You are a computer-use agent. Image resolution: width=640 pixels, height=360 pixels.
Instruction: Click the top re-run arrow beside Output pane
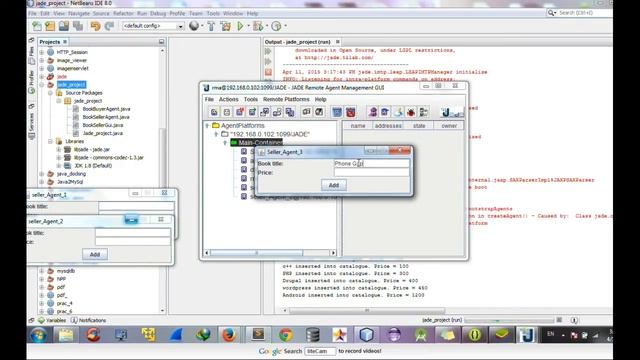[x=268, y=51]
